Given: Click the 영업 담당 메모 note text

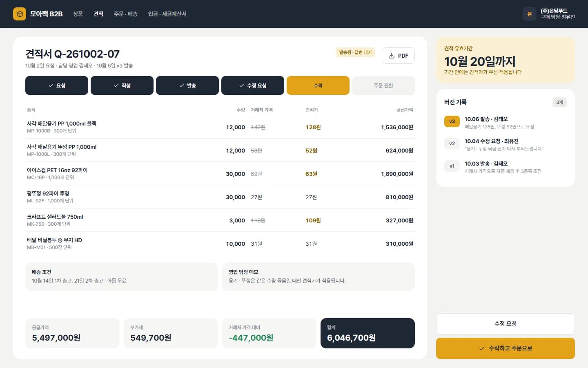Looking at the screenshot, I should click(x=287, y=280).
